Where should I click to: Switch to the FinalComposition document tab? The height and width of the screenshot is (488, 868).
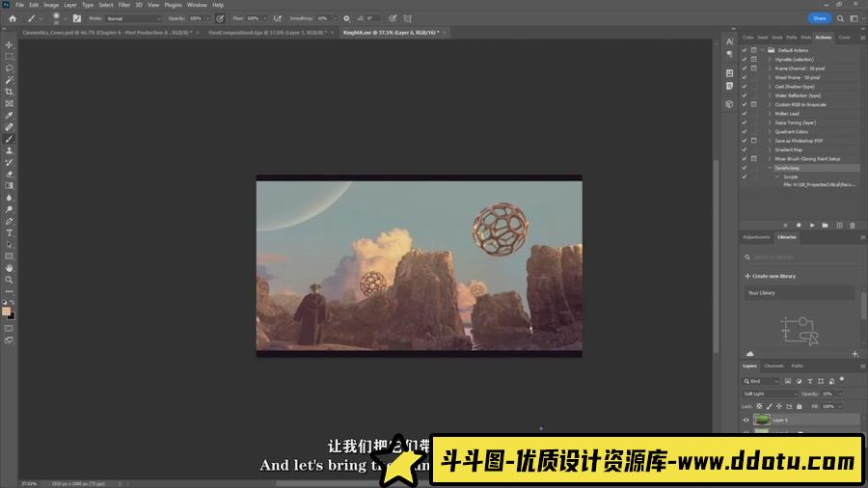point(267,33)
